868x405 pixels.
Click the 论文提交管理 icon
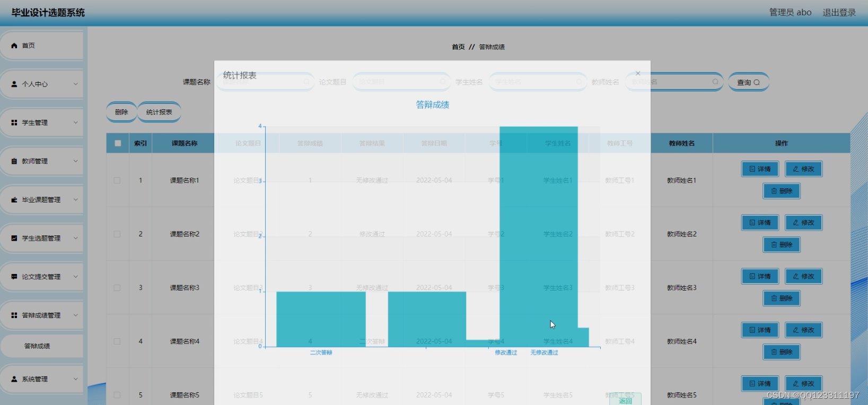click(14, 277)
